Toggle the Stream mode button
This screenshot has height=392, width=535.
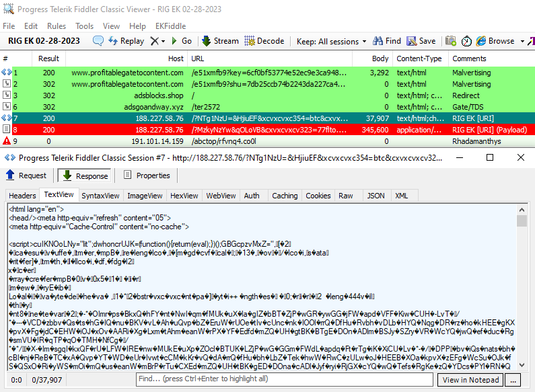click(220, 41)
